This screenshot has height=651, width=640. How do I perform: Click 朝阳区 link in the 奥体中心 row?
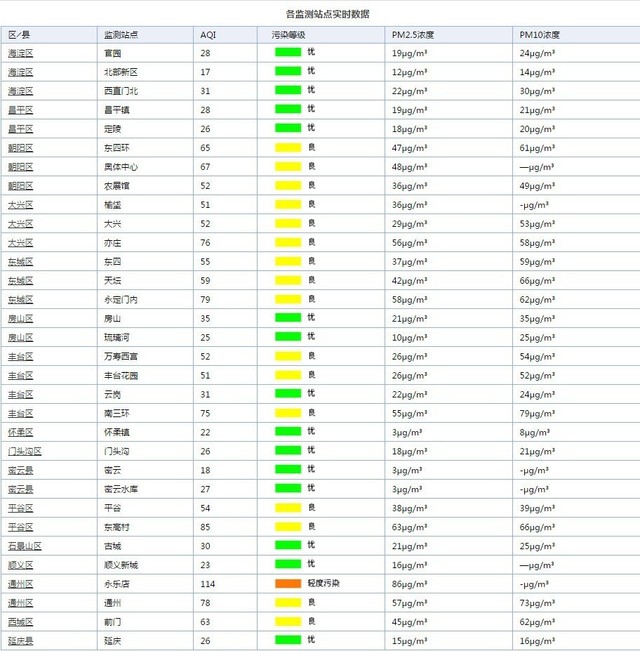[x=21, y=167]
